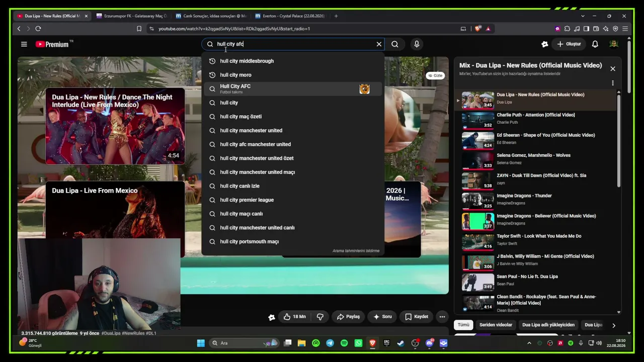Dislike the Dua Lipa video
This screenshot has height=362, width=644.
click(320, 317)
